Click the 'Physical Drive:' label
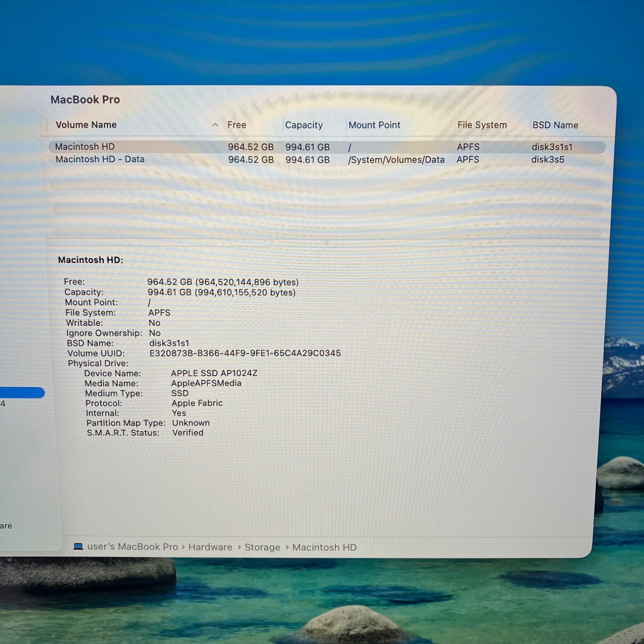This screenshot has width=644, height=644. pyautogui.click(x=98, y=363)
